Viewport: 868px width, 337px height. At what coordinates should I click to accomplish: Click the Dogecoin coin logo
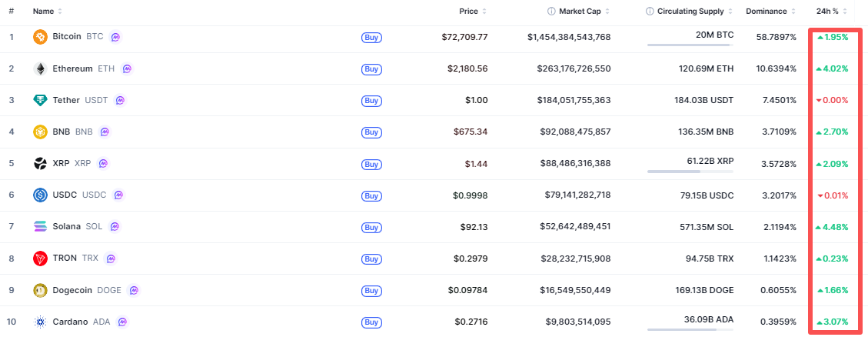[x=41, y=290]
